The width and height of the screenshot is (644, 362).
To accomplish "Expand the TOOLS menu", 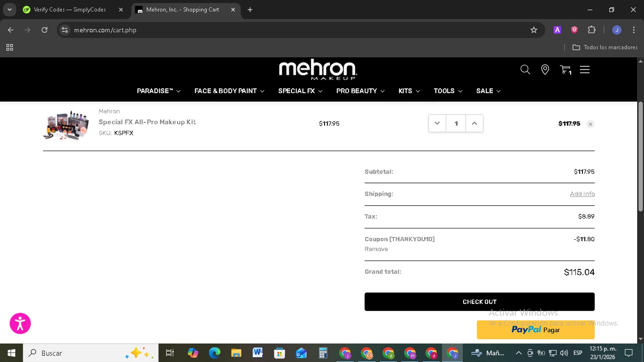I will tap(448, 91).
